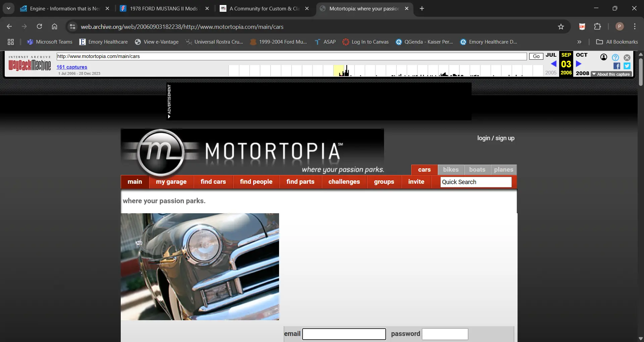Expand the hidden bookmarks chevron
The width and height of the screenshot is (644, 342).
[579, 42]
